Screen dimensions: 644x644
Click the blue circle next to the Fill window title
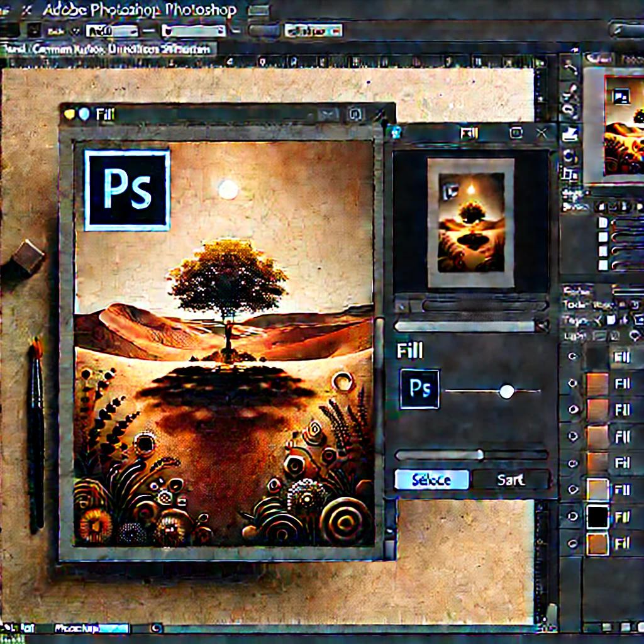point(84,114)
